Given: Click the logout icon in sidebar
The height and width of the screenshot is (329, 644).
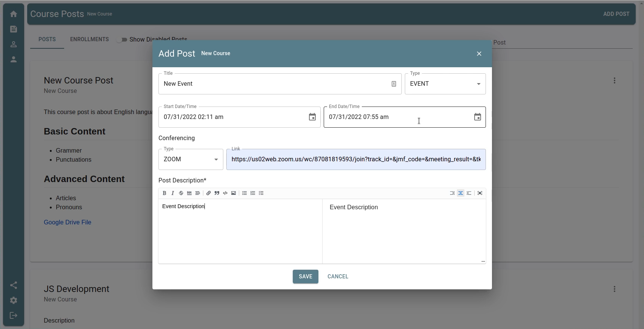Looking at the screenshot, I should [x=14, y=315].
